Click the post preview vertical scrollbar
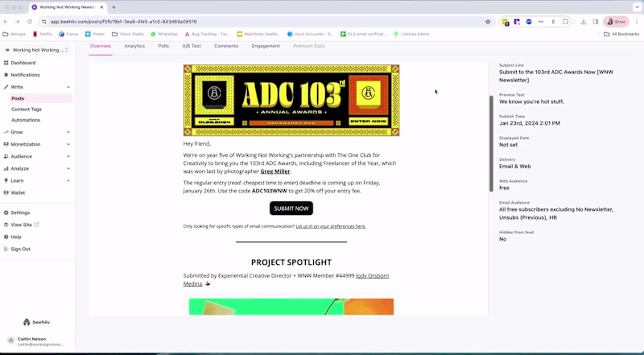 [x=491, y=143]
